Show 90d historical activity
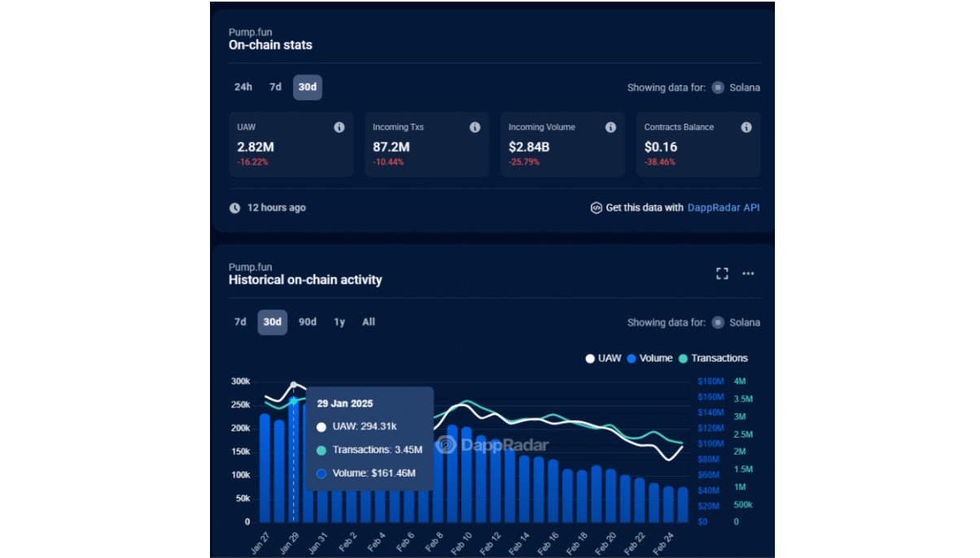Viewport: 980px width, 558px height. pyautogui.click(x=308, y=322)
